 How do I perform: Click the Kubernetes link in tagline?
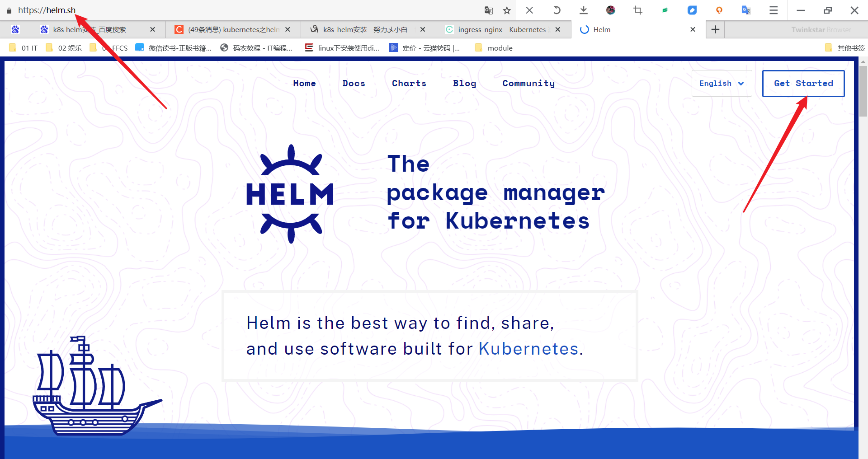pyautogui.click(x=528, y=349)
